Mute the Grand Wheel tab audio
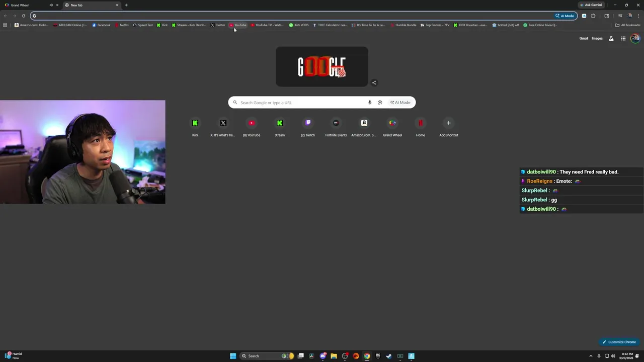Viewport: 644px width, 362px height. [51, 5]
